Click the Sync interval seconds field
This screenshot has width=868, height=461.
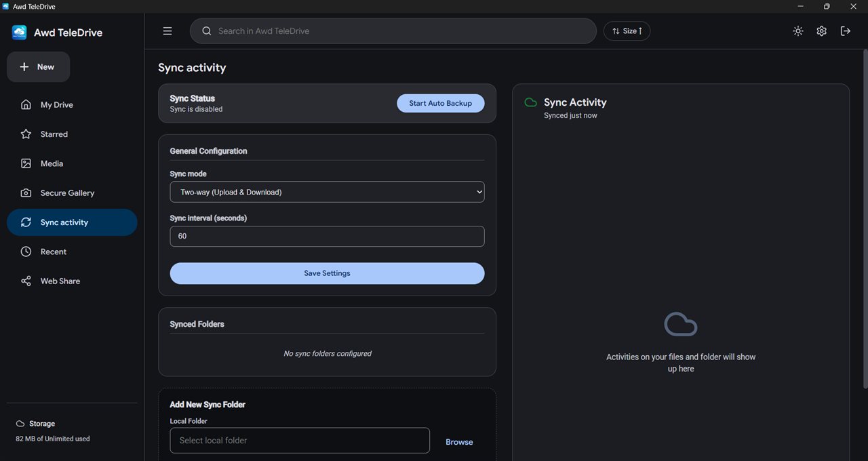(327, 236)
